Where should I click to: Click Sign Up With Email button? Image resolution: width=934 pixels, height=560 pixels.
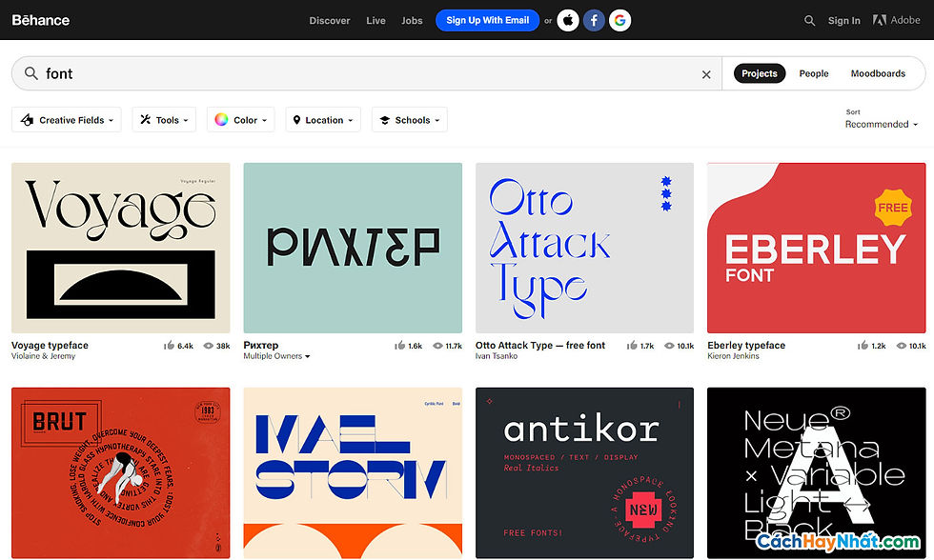tap(487, 20)
